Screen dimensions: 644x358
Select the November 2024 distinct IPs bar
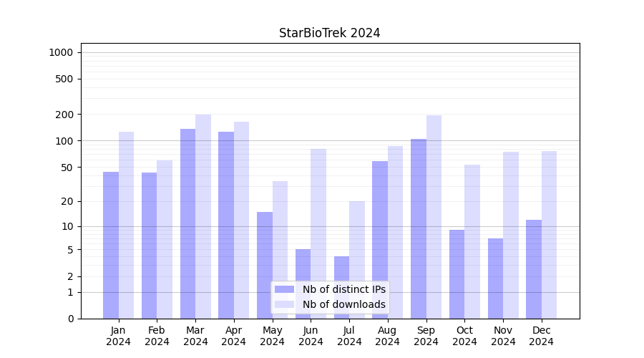click(495, 278)
